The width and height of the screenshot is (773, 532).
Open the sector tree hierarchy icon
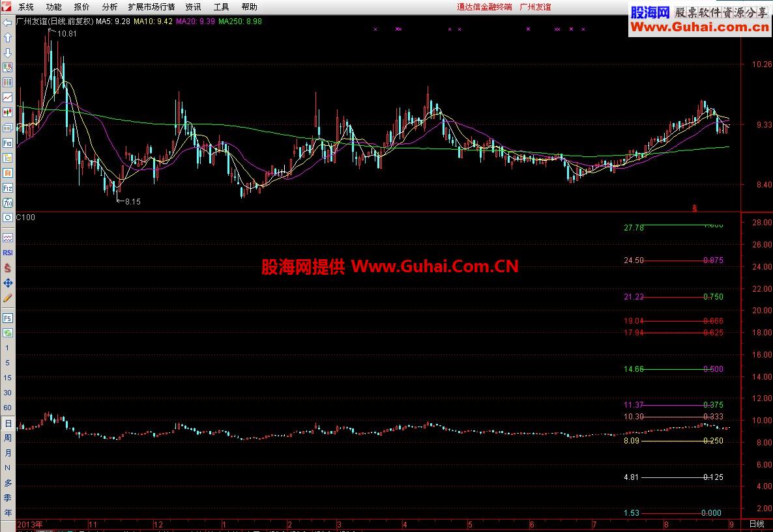[x=7, y=158]
